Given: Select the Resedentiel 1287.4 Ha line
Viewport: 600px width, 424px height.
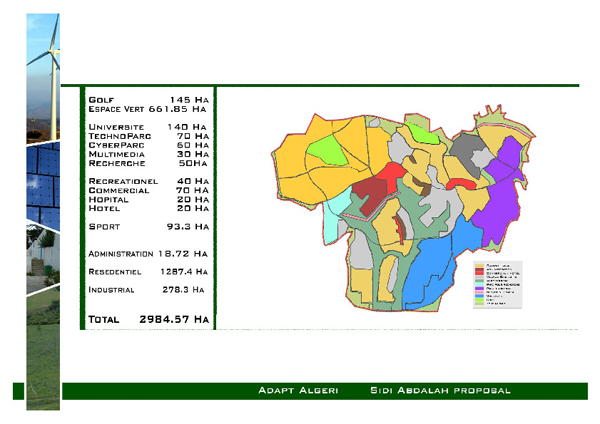Looking at the screenshot, I should click(x=147, y=271).
